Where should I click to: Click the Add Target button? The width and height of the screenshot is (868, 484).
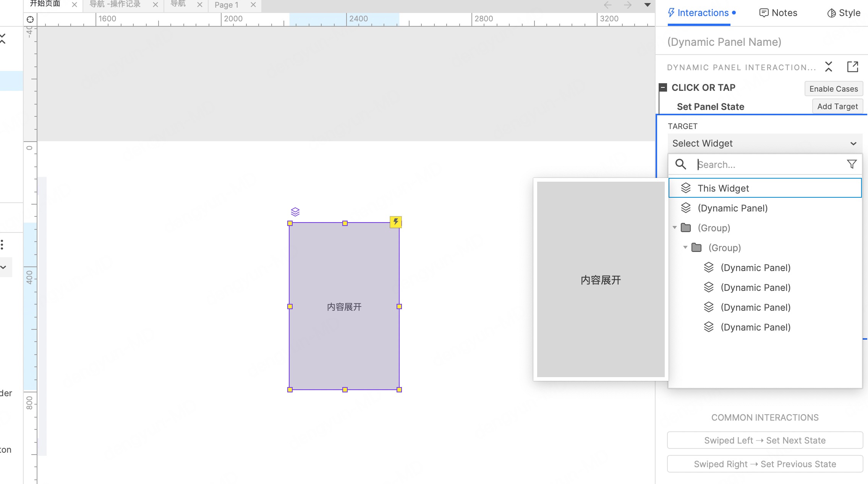(837, 106)
